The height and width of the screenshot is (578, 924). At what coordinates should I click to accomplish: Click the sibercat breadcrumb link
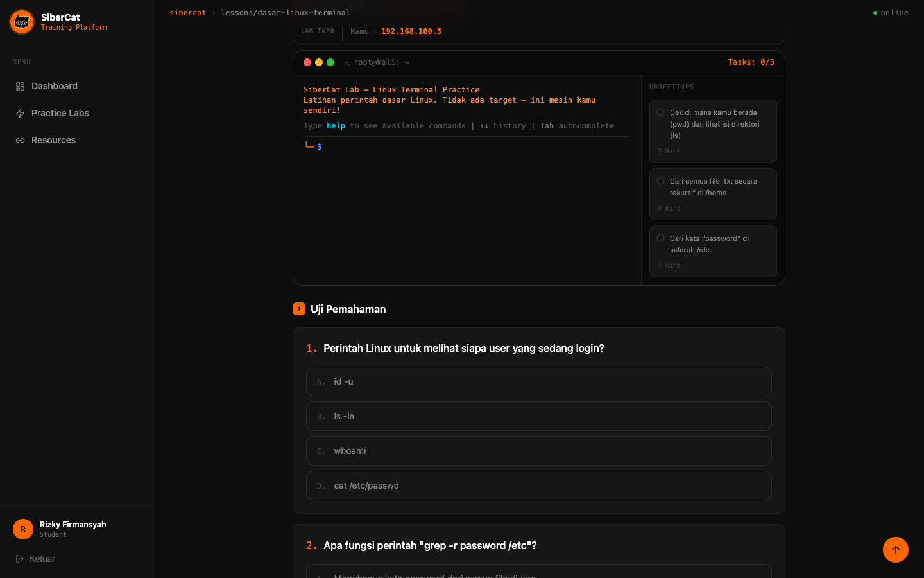click(x=188, y=13)
